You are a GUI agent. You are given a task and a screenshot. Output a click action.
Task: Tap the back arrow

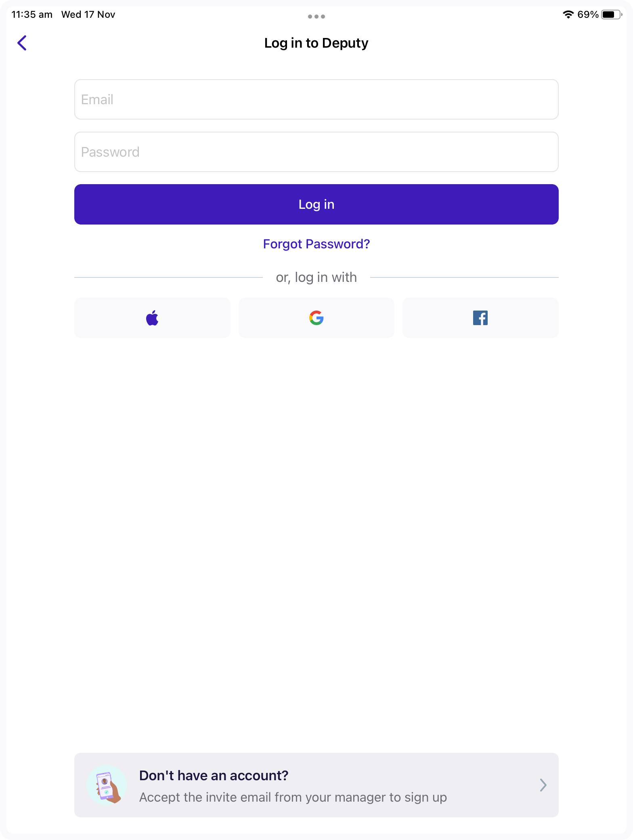[x=22, y=43]
